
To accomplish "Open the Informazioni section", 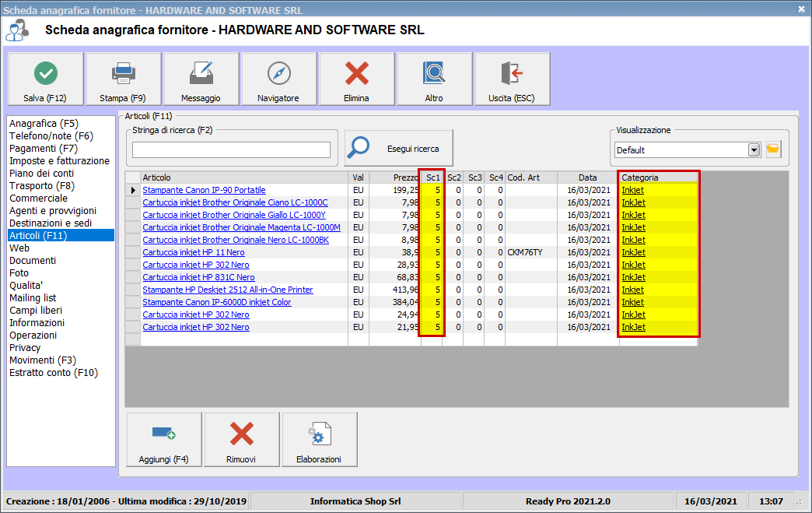I will tap(37, 322).
